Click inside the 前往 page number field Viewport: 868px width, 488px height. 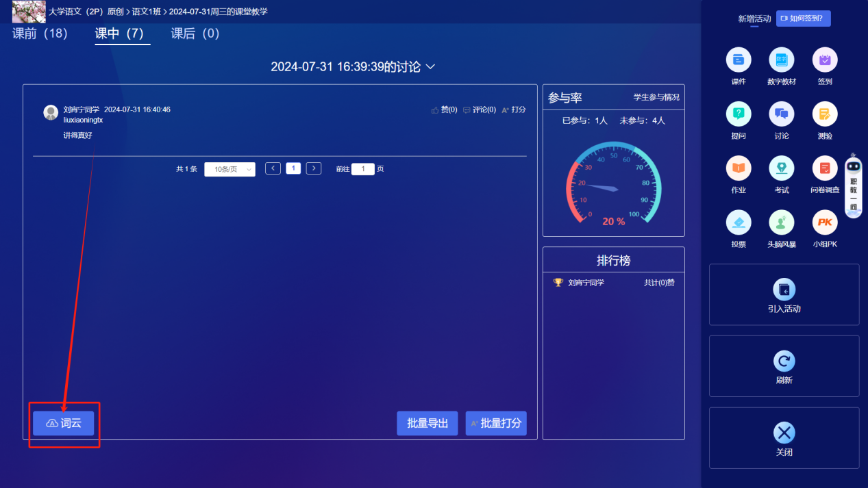coord(363,168)
